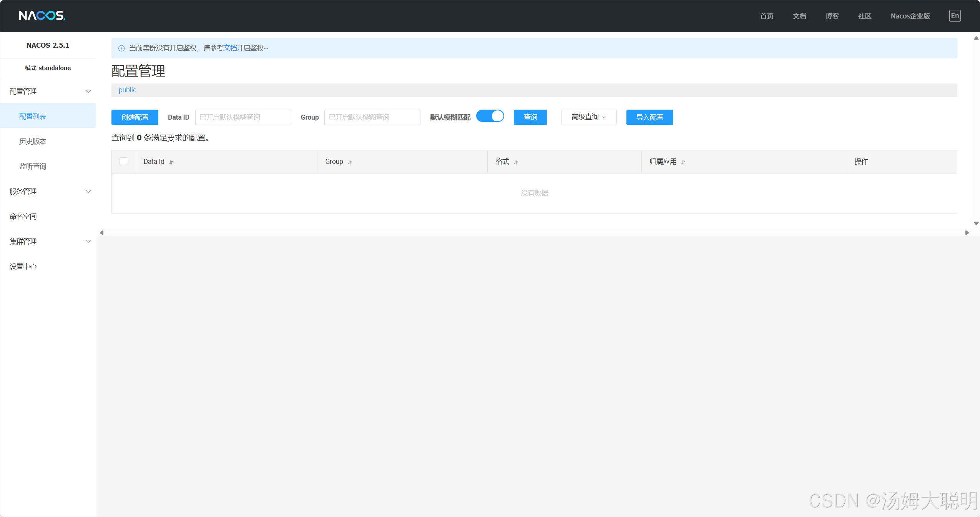Sort table by Group column icon
This screenshot has width=980, height=517.
tap(350, 162)
